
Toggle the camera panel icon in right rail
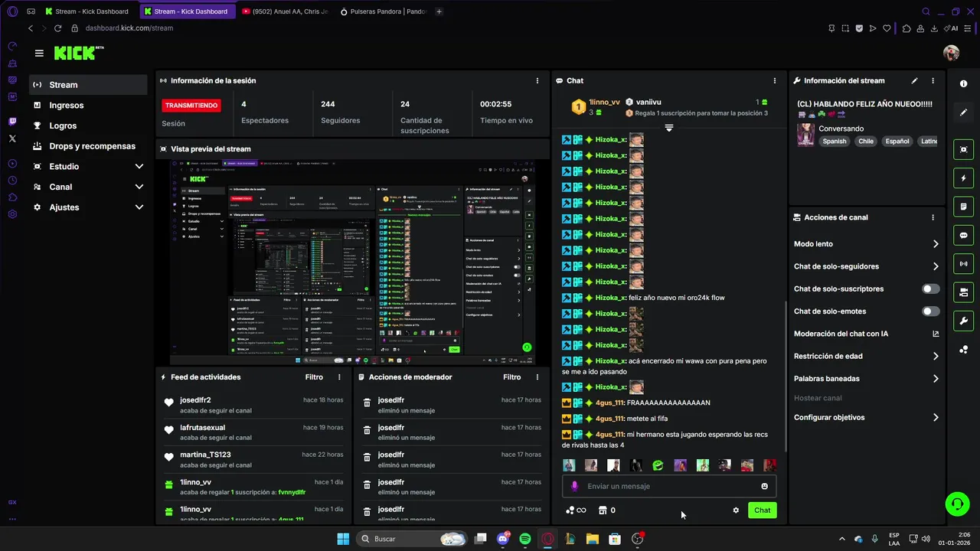coord(963,292)
